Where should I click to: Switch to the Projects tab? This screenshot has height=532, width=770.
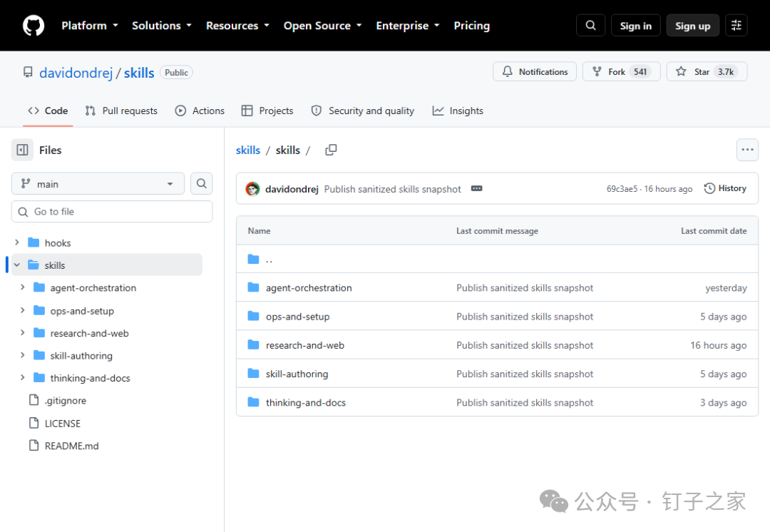(x=267, y=111)
